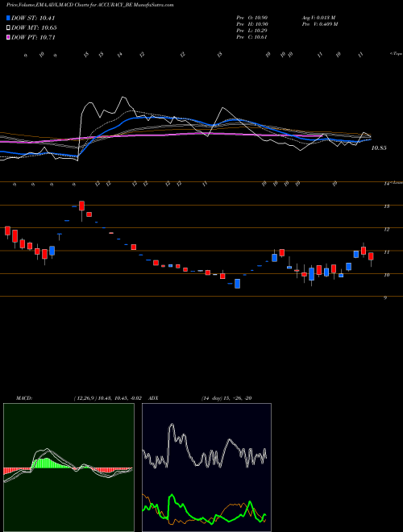This screenshot has width=403, height=532.
Task: Click the magenta DOW PT legend swatch
Action: click(9, 37)
